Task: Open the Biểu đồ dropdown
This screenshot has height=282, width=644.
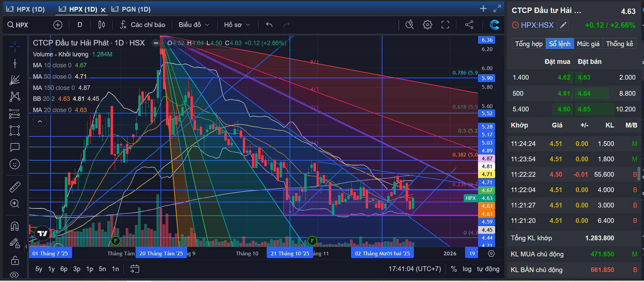Action: 194,25
